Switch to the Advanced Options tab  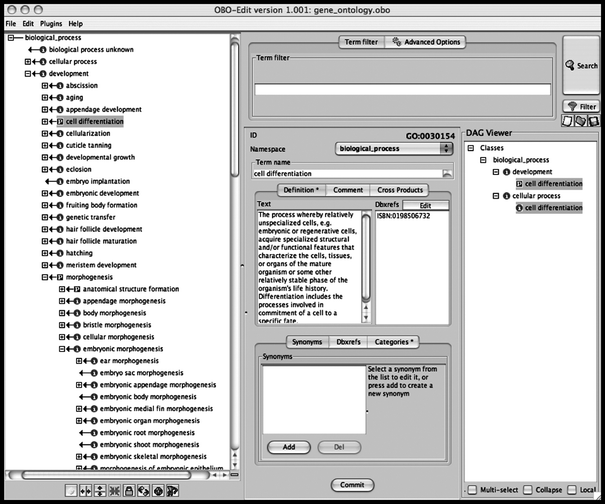tap(426, 42)
